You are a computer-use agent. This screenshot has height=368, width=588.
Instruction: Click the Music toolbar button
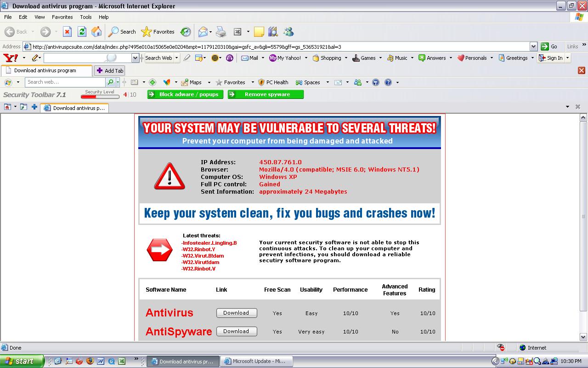pyautogui.click(x=397, y=58)
